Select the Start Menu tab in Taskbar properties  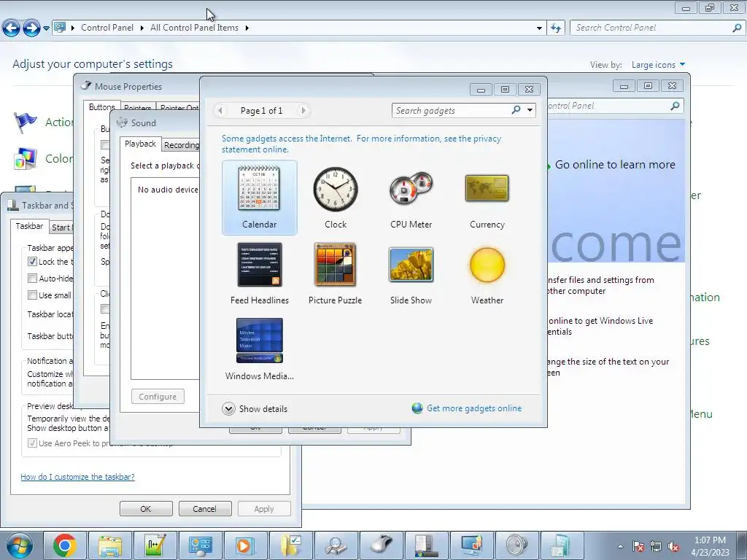(61, 227)
